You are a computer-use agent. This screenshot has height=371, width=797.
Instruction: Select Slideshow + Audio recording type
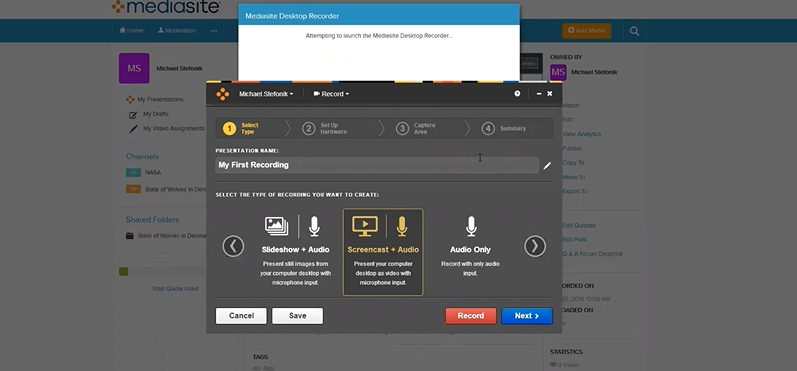pos(295,252)
